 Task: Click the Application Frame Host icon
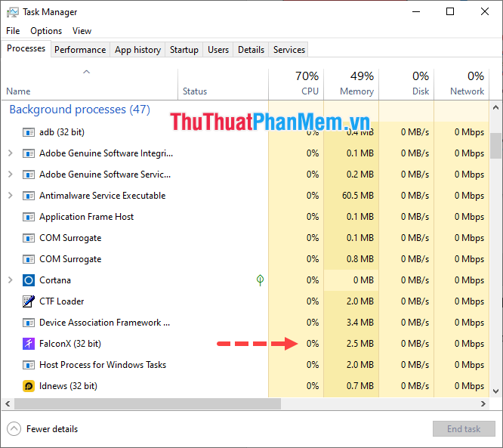[x=29, y=217]
